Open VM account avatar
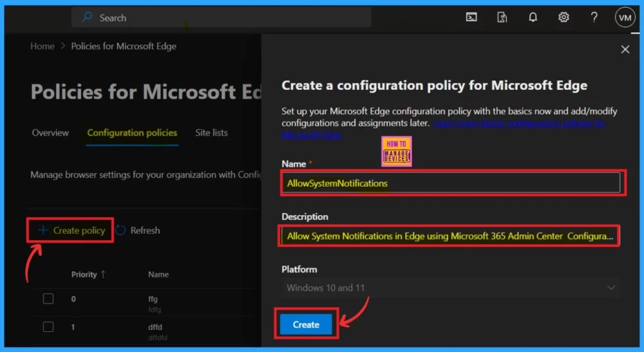Image resolution: width=644 pixels, height=352 pixels. point(625,18)
